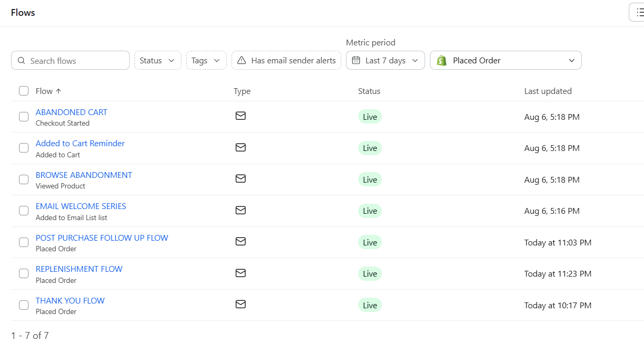The height and width of the screenshot is (360, 644).
Task: Check the THANK YOU FLOW checkbox
Action: pyautogui.click(x=24, y=305)
